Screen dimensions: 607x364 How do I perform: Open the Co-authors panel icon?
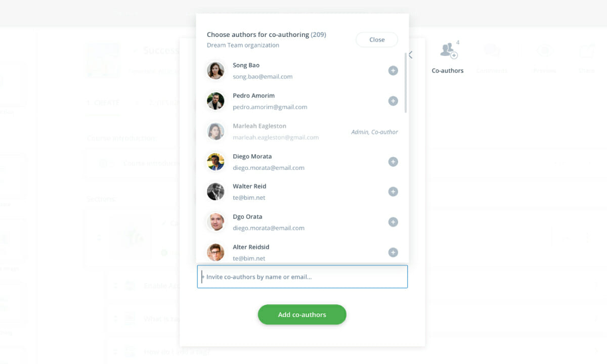(448, 50)
